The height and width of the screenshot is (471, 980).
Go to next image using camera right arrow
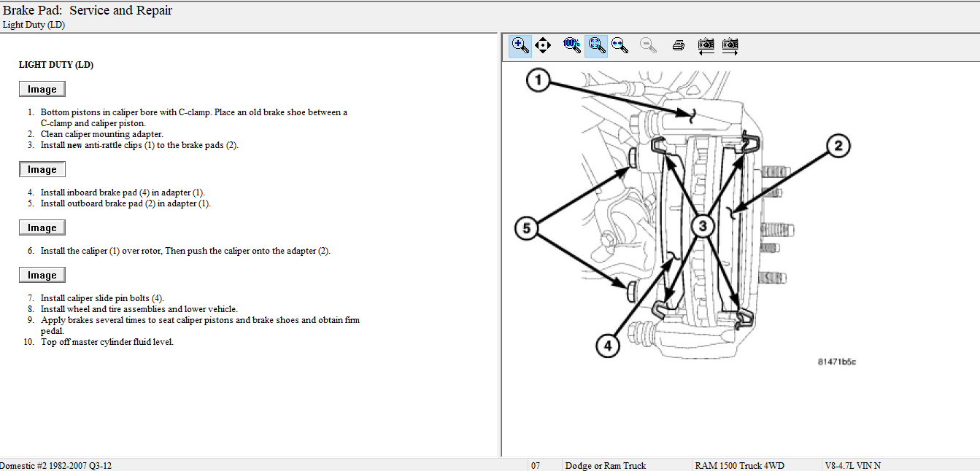pyautogui.click(x=730, y=45)
